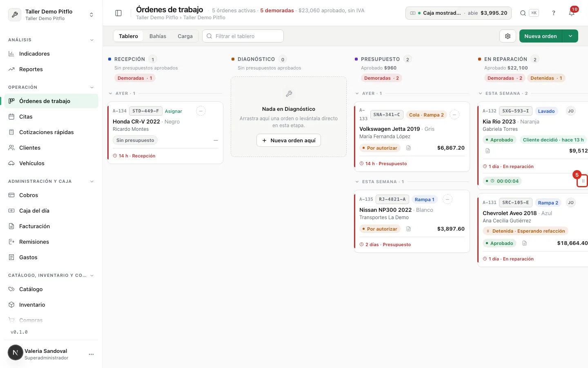Collapse the ADMINISTRACIÓN Y CAJA section
This screenshot has width=588, height=368.
(92, 182)
